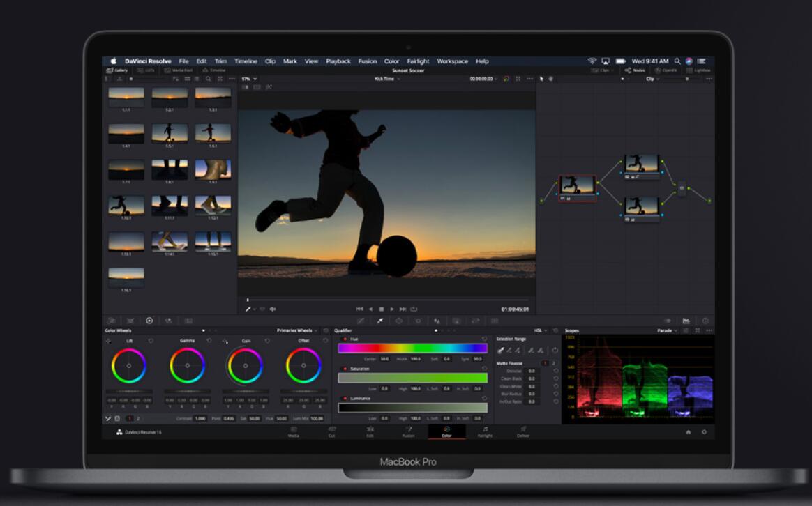812x506 pixels.
Task: Pick white point beside Gain wheel
Action: coord(225,341)
